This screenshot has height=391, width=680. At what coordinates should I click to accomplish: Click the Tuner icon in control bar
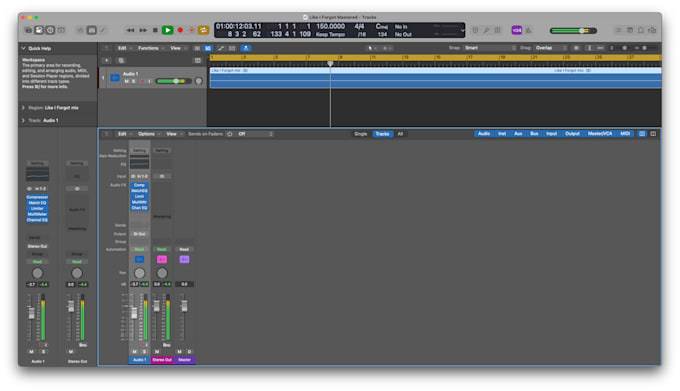point(487,30)
